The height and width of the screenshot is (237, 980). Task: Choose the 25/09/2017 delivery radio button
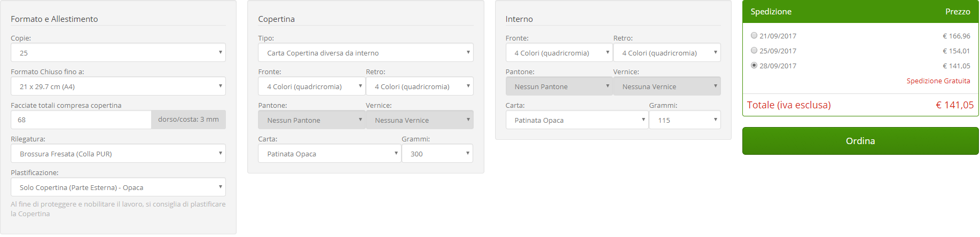pos(754,51)
